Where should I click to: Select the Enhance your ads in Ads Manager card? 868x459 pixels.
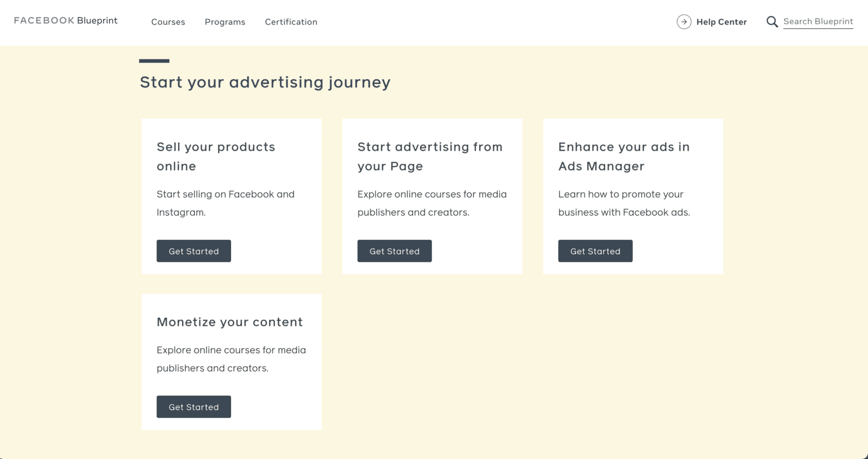tap(633, 196)
